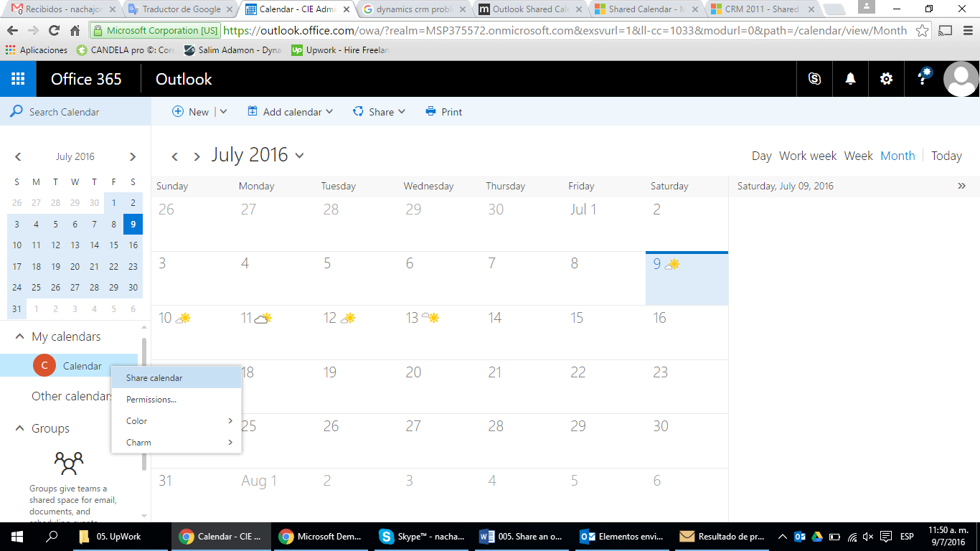Open the settings gear in Outlook header
The image size is (980, 551).
(887, 79)
